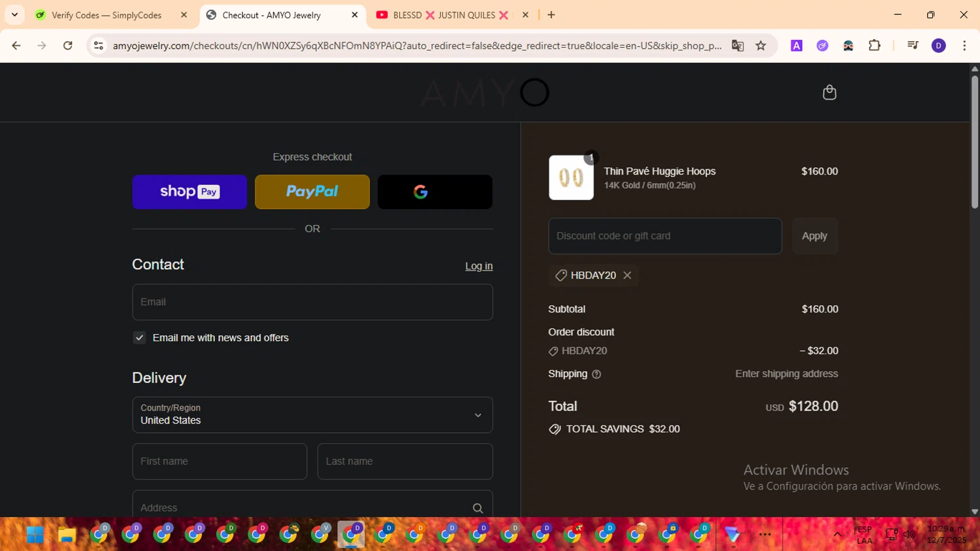
Task: Close the BLESSD JUSTIN QUILES tab
Action: 525,14
